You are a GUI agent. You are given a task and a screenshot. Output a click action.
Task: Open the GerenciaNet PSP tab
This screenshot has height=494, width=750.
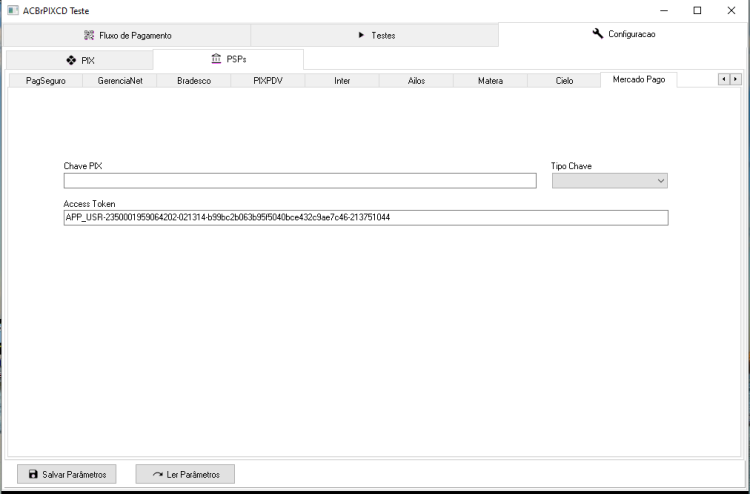120,81
